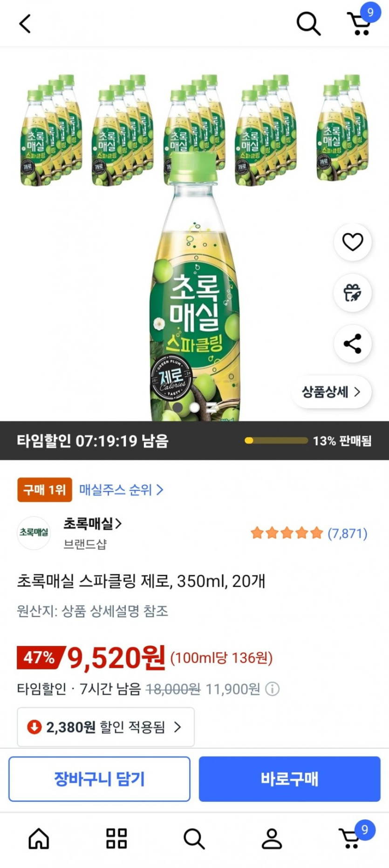Image resolution: width=389 pixels, height=868 pixels.
Task: Go to Home tab in bottom bar
Action: (39, 839)
